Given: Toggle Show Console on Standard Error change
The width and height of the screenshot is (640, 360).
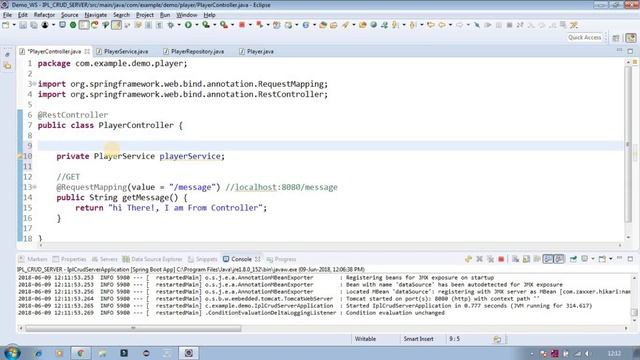Looking at the screenshot, I should coord(559,259).
